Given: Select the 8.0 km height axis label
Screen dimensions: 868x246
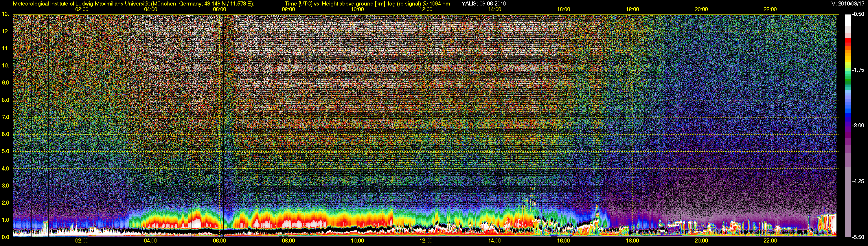Looking at the screenshot, I should [x=5, y=100].
